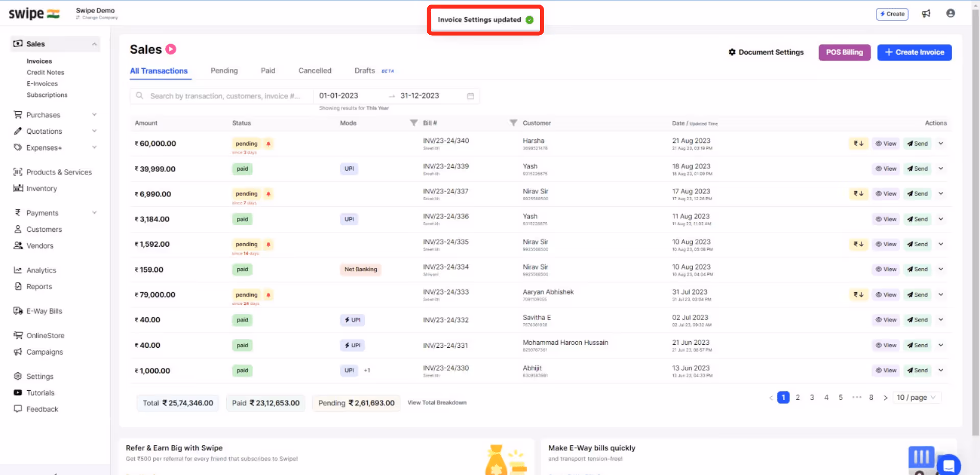The height and width of the screenshot is (475, 980).
Task: Record payment for INV/23-24/340
Action: click(859, 144)
